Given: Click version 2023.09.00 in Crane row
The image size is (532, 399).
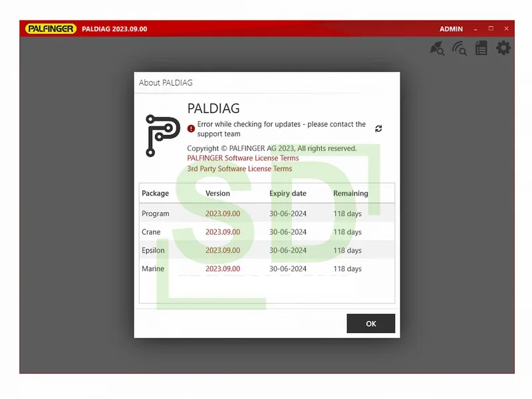Looking at the screenshot, I should (223, 232).
